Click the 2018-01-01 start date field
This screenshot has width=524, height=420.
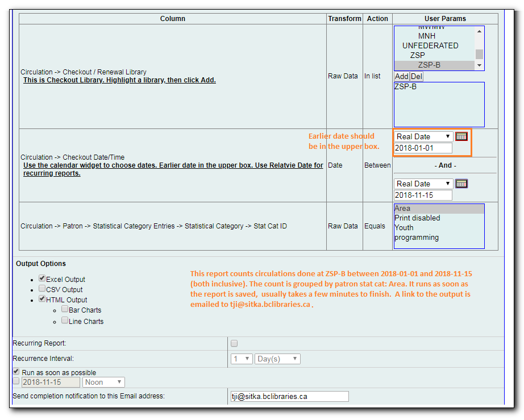[423, 148]
